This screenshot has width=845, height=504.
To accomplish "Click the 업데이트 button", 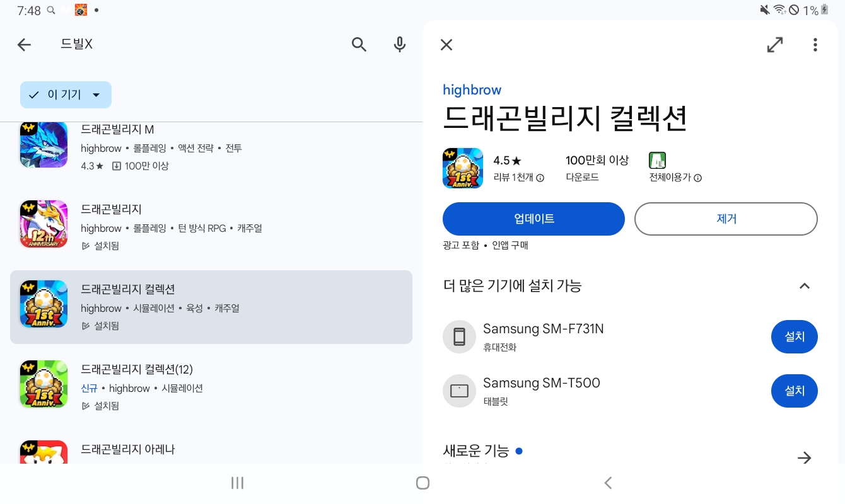I will pyautogui.click(x=533, y=219).
